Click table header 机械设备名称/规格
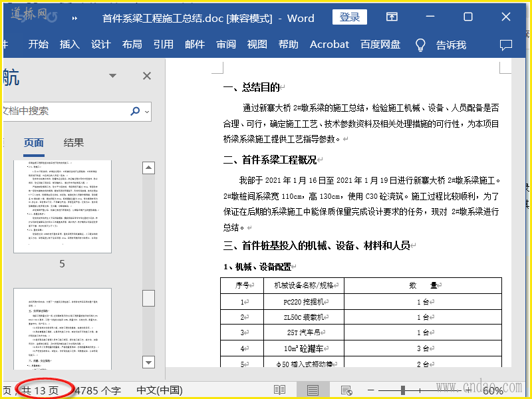The height and width of the screenshot is (399, 532). [x=304, y=285]
